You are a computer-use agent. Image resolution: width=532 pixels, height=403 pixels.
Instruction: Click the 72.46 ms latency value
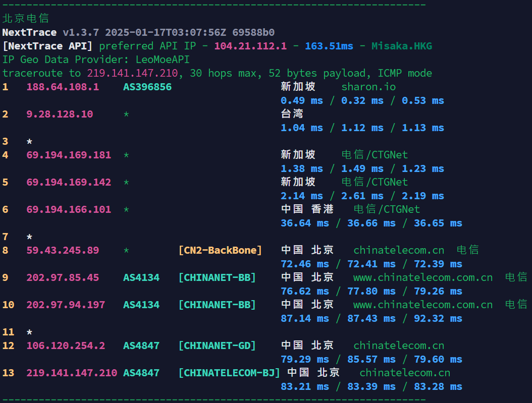pos(305,264)
